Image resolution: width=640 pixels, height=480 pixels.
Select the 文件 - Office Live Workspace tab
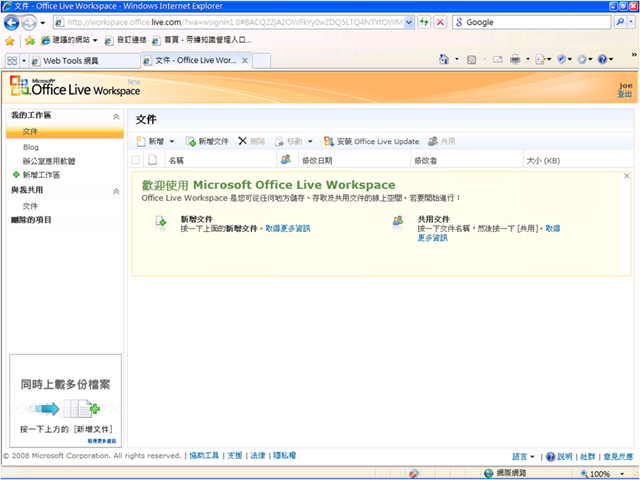click(x=196, y=60)
